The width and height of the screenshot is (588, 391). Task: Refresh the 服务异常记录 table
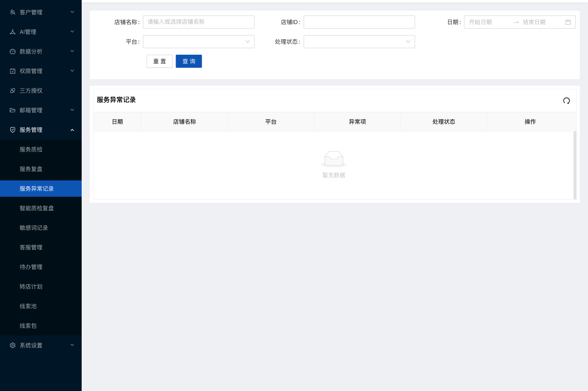(x=566, y=101)
